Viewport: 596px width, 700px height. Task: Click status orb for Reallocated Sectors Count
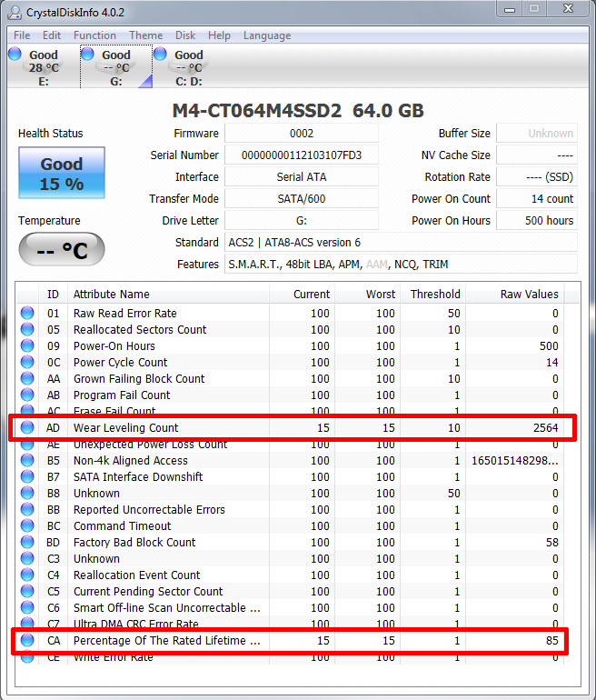(x=27, y=329)
